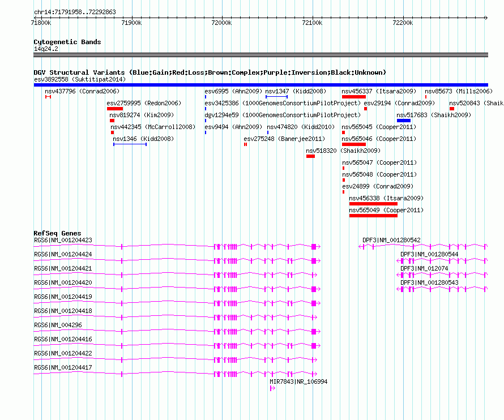Click RGS6|NM_001204419 gene label
504x420 pixels.
(63, 297)
